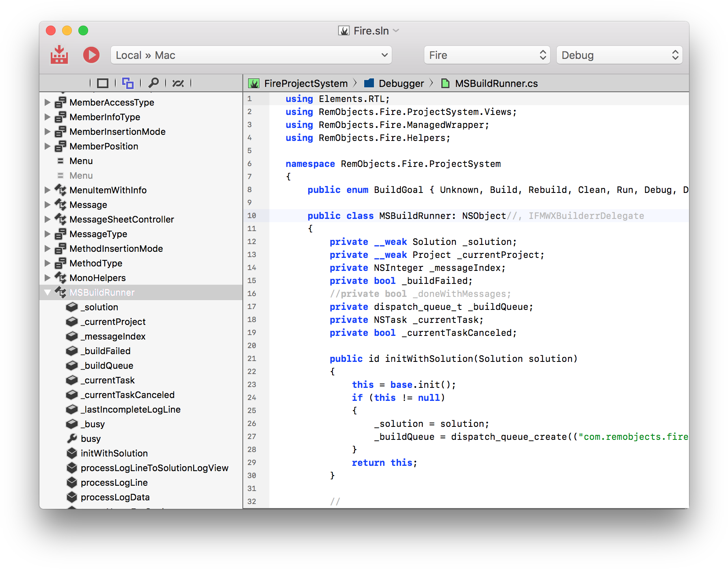This screenshot has height=569, width=728.
Task: Open the Fire.sln title dropdown chevron
Action: click(396, 30)
